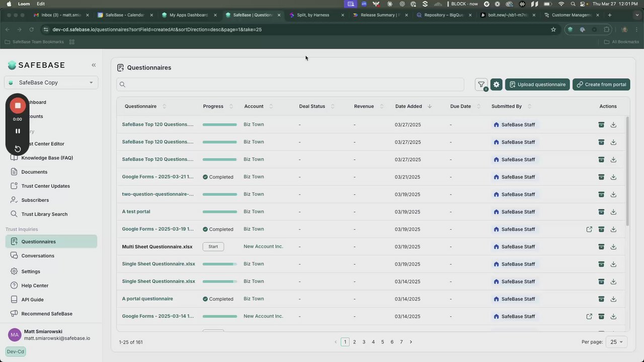
Task: Click the Documents sidebar icon
Action: (x=14, y=172)
